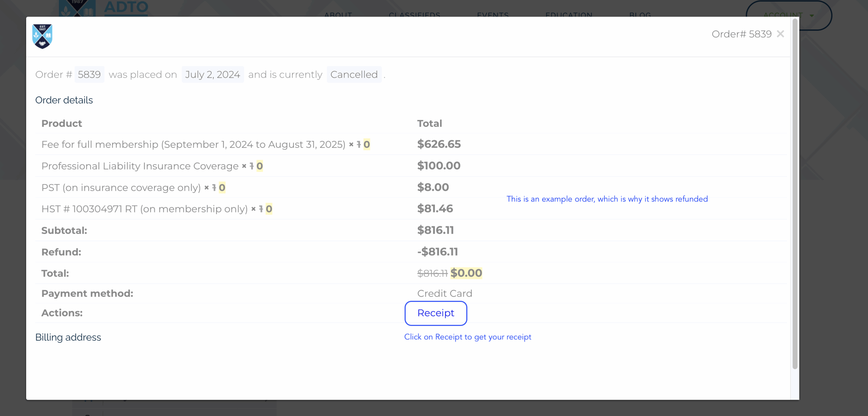The width and height of the screenshot is (868, 416).
Task: Click the order popup's vertical scrollbar
Action: pyautogui.click(x=795, y=193)
